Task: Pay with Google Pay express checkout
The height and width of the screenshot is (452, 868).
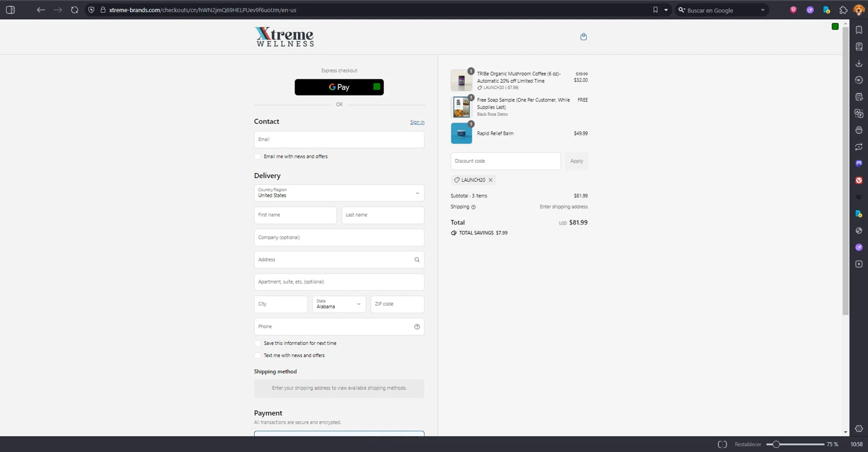Action: (x=339, y=87)
